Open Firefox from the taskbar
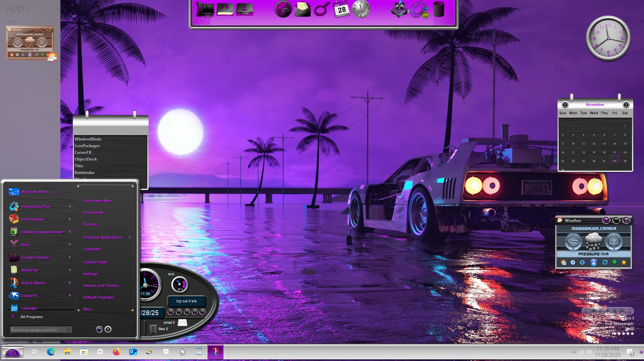This screenshot has width=644, height=361. click(x=116, y=352)
